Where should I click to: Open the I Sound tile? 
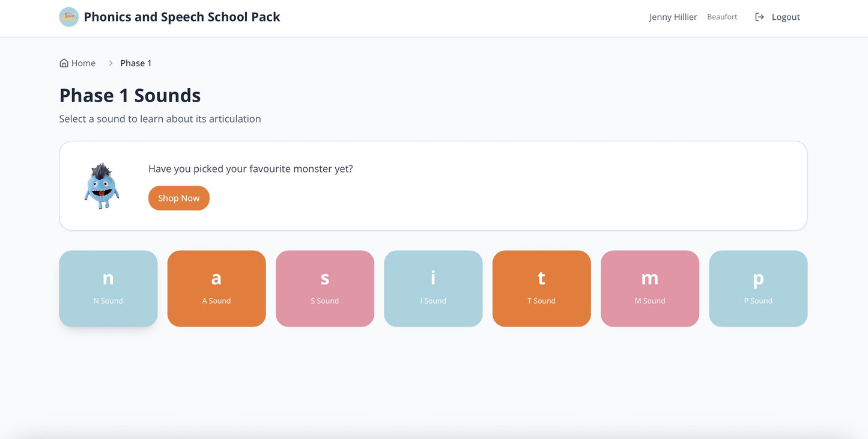pos(433,289)
